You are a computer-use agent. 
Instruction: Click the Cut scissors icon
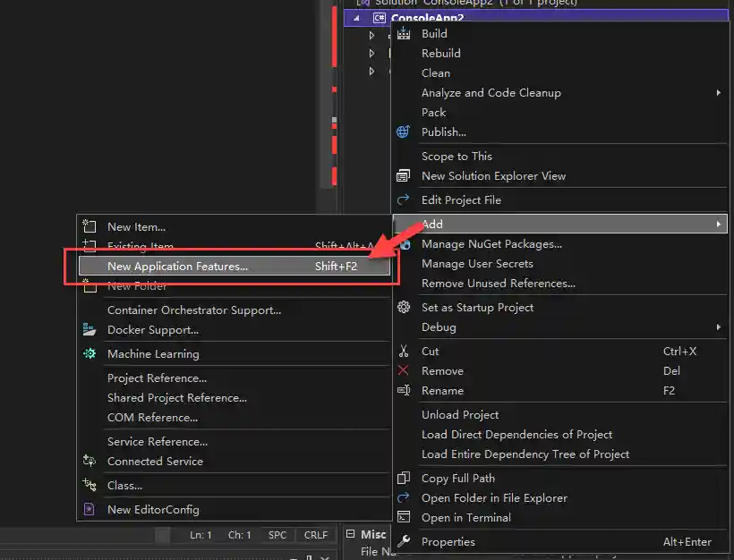405,351
